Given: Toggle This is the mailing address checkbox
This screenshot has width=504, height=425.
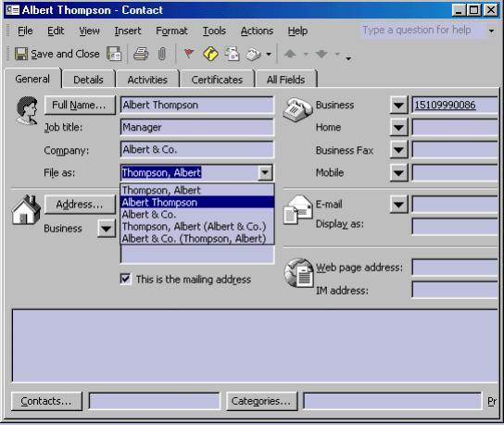Looking at the screenshot, I should 125,279.
